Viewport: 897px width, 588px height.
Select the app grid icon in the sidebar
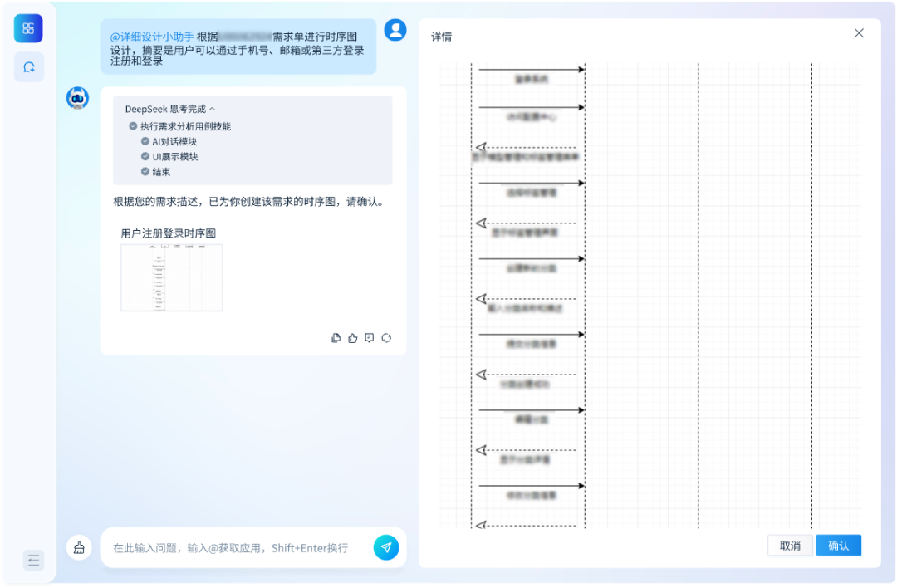tap(28, 27)
